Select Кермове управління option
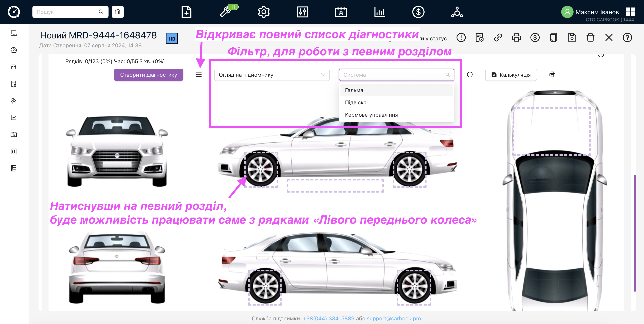Image resolution: width=644 pixels, height=324 pixels. tap(396, 115)
